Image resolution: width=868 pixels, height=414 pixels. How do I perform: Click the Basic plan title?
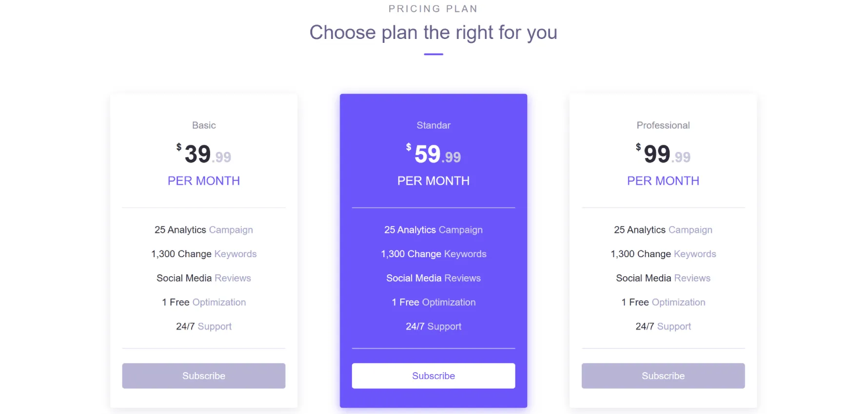pos(204,125)
